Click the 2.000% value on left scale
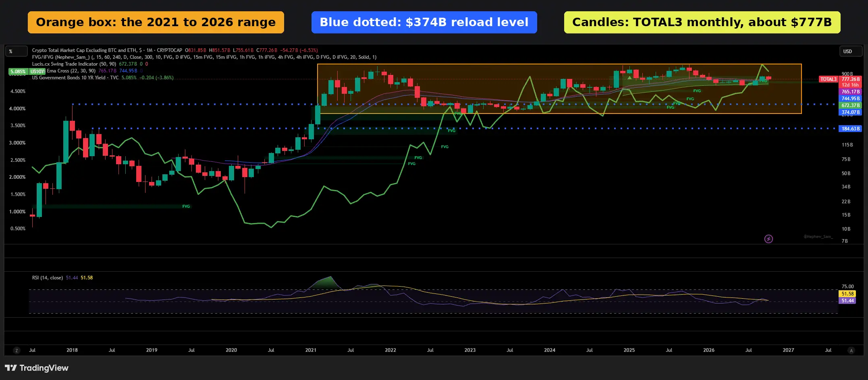Screen dimensions: 868x380 point(18,177)
